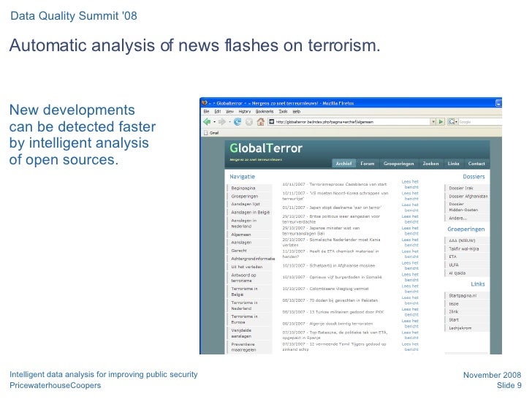Open the address bar history dropdown arrow
Viewport: 532px width, 399px height.
(x=433, y=121)
